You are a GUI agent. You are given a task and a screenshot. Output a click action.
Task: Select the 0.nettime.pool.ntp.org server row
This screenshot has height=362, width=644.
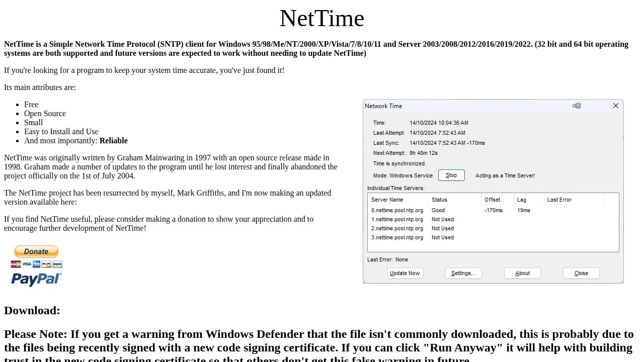(493, 210)
